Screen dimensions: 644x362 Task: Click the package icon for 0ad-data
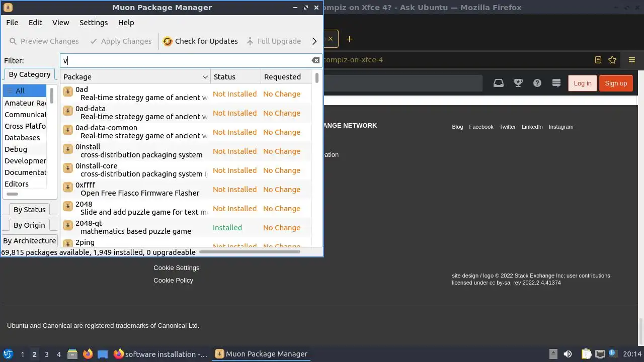click(67, 111)
